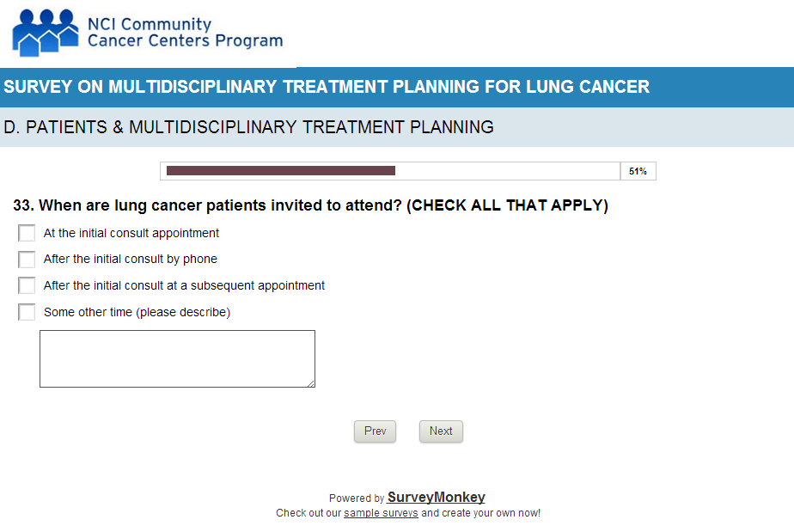This screenshot has height=532, width=794.
Task: Click the 'Powered by' footer text
Action: tap(356, 498)
